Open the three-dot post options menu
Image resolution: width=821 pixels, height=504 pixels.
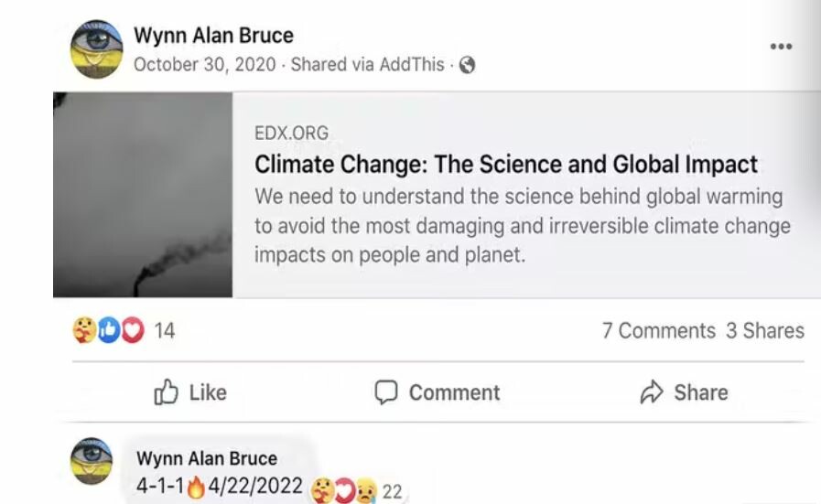[781, 47]
